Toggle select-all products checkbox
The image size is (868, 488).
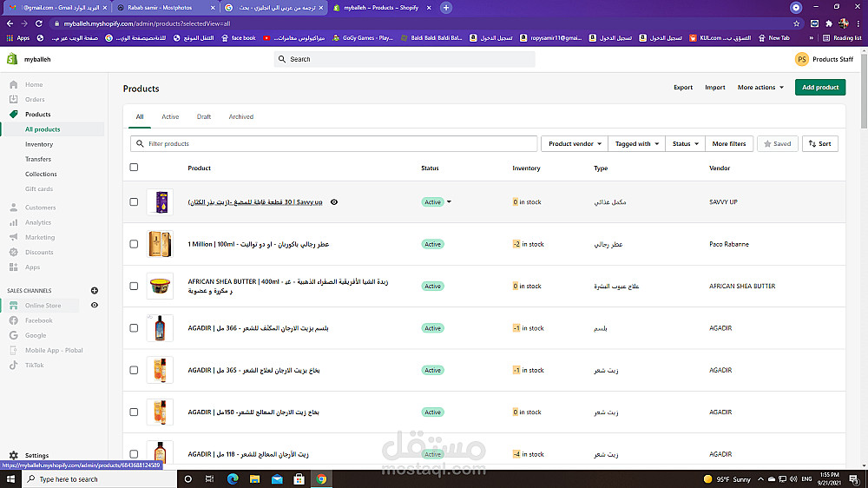click(134, 168)
